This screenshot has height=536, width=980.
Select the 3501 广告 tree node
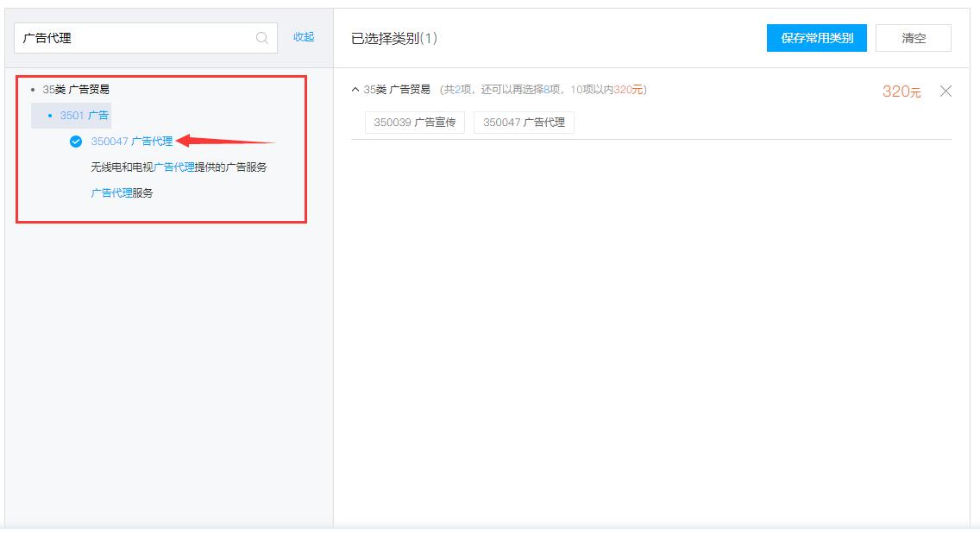(x=84, y=116)
